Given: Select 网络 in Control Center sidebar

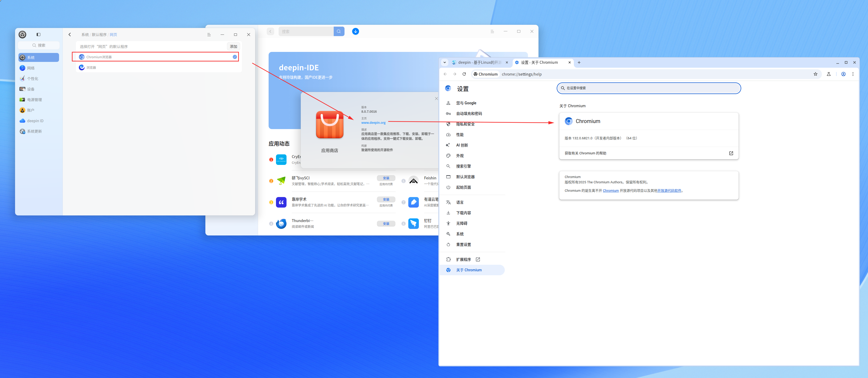Looking at the screenshot, I should 38,68.
